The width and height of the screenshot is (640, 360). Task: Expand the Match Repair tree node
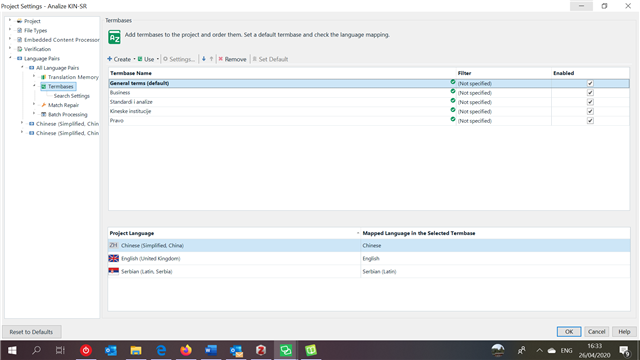pos(34,104)
